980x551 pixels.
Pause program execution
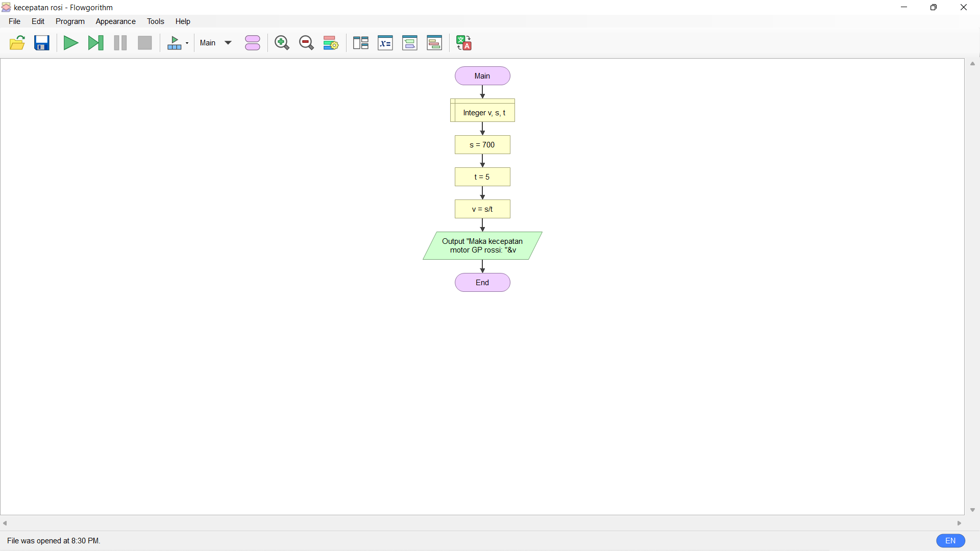coord(120,43)
